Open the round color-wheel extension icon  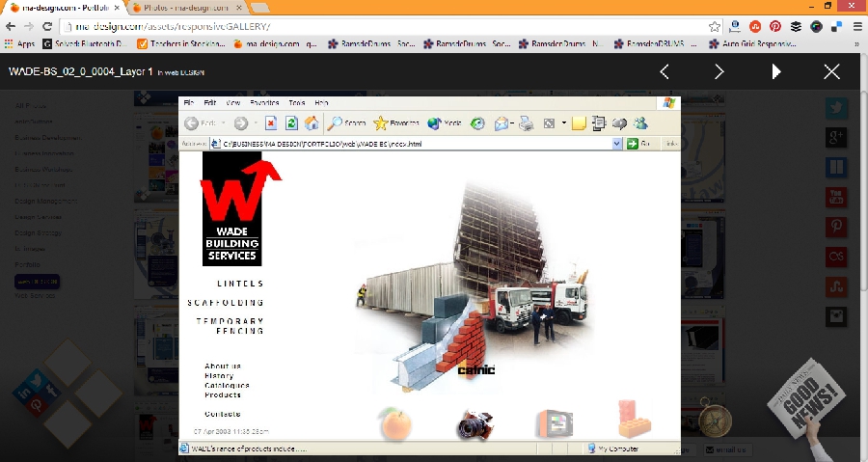(816, 26)
